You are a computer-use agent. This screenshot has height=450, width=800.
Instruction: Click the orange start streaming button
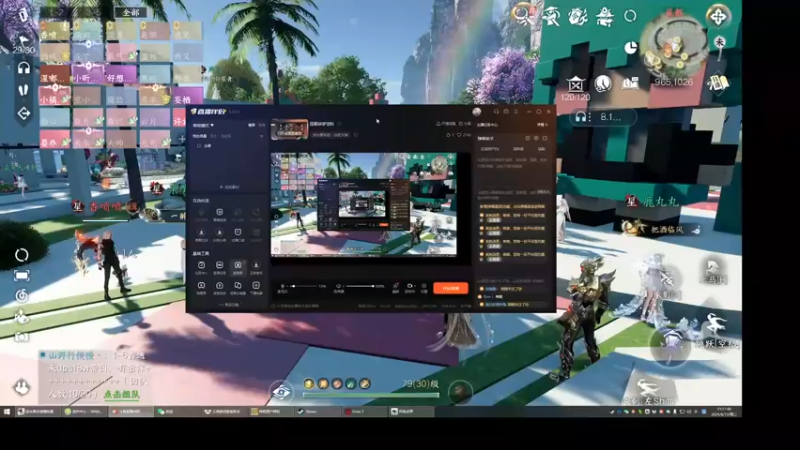pos(451,288)
